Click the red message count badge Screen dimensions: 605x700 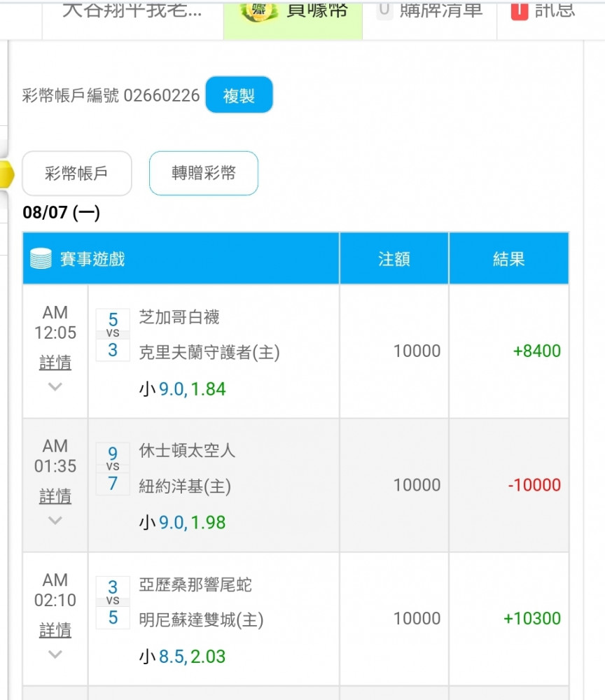click(520, 11)
